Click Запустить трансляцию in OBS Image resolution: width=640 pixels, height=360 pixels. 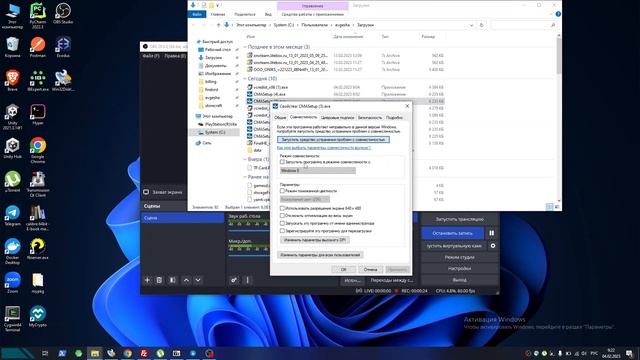coord(459,219)
